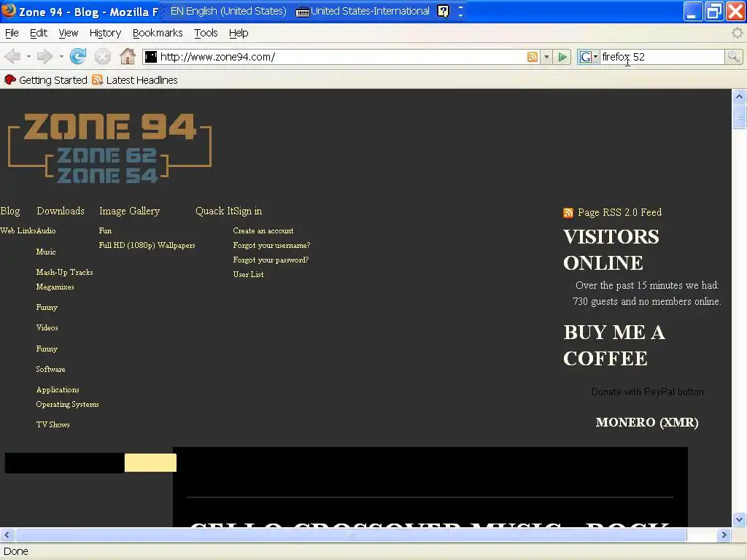Click the search box containing firefox 52
This screenshot has width=747, height=560.
[x=661, y=57]
